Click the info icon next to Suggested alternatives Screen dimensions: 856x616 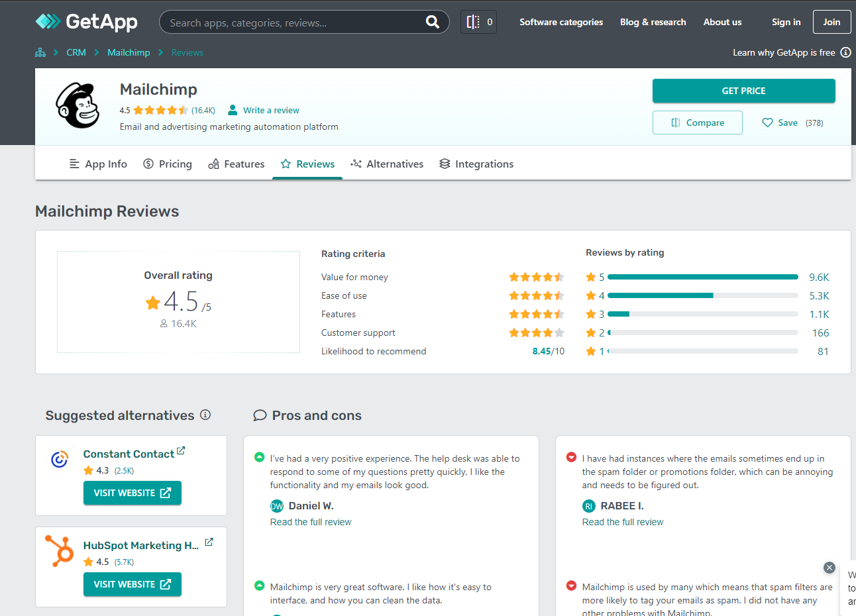(x=205, y=415)
